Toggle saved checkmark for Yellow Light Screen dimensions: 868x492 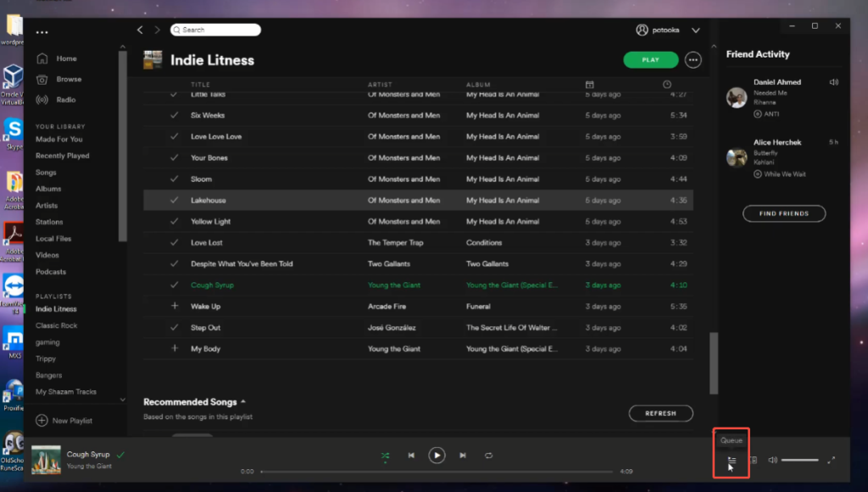coord(175,221)
